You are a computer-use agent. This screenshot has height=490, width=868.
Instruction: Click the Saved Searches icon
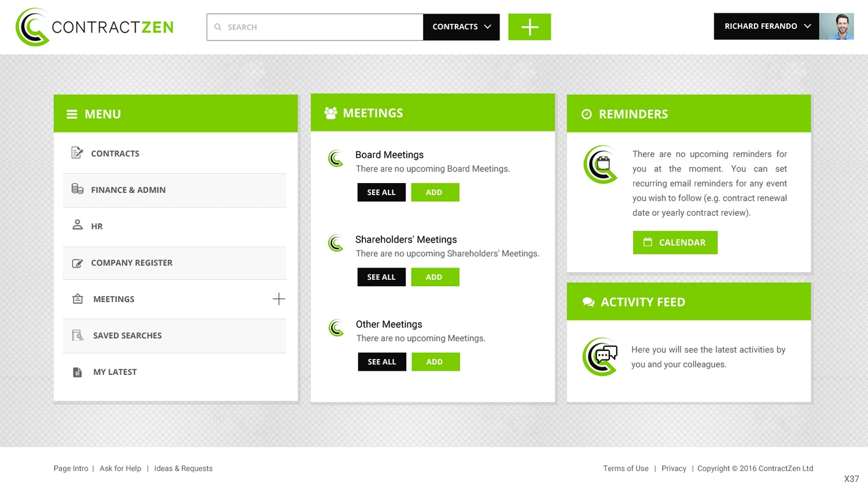[x=78, y=335]
